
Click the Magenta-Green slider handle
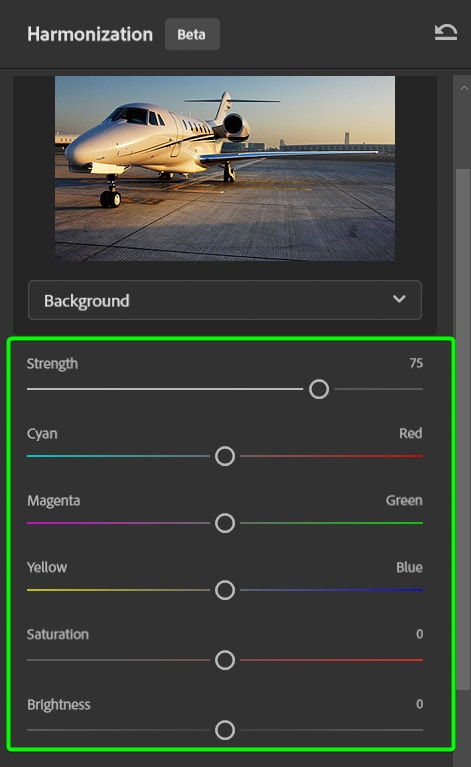click(x=225, y=523)
